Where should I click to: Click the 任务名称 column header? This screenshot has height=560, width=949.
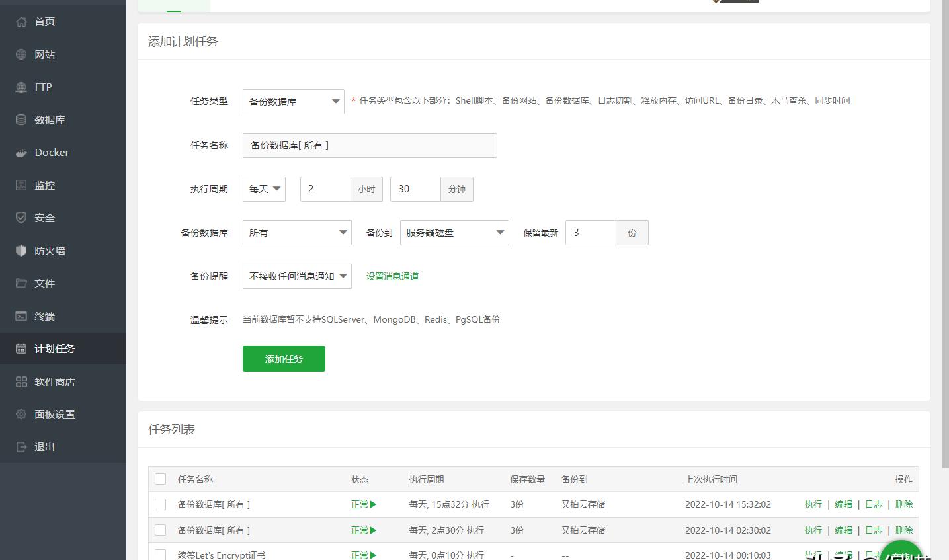pyautogui.click(x=195, y=479)
